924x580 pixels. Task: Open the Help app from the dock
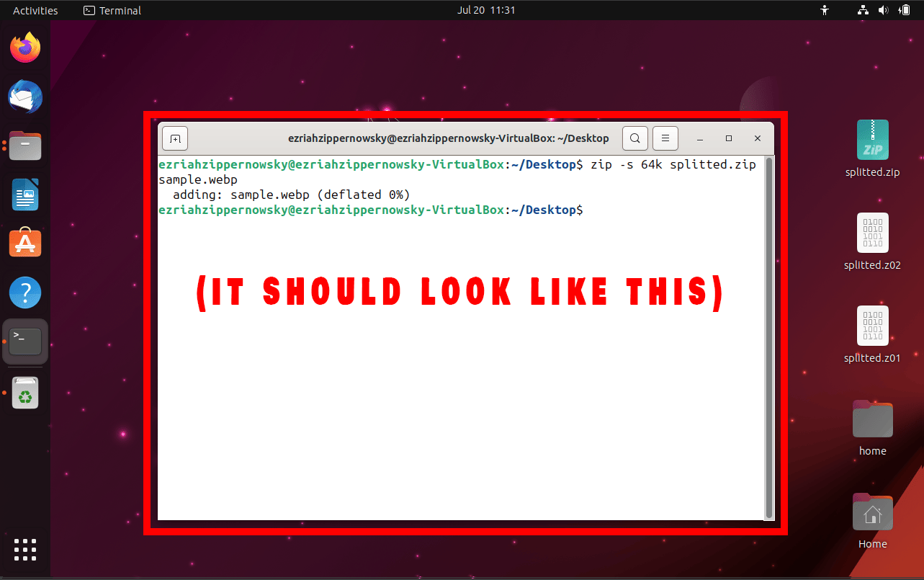point(25,292)
